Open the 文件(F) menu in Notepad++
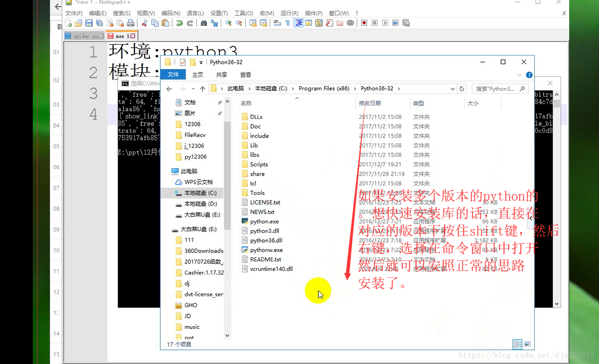 (x=74, y=13)
